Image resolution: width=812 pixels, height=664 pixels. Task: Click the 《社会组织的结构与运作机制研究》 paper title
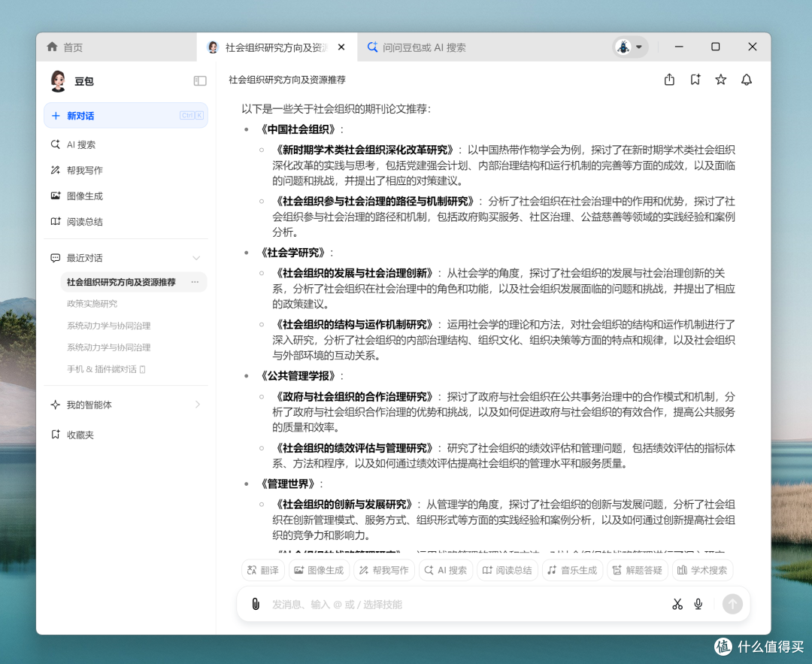pyautogui.click(x=355, y=325)
